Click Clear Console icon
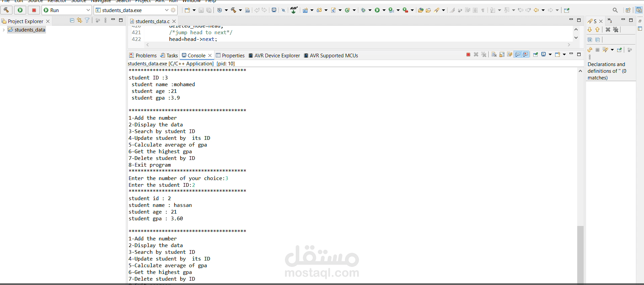This screenshot has height=285, width=644. pyautogui.click(x=494, y=54)
